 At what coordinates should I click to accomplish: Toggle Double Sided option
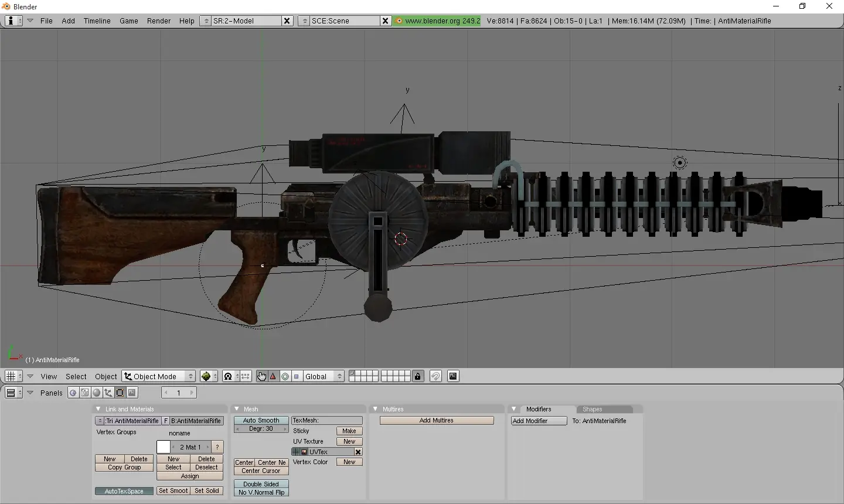click(261, 484)
